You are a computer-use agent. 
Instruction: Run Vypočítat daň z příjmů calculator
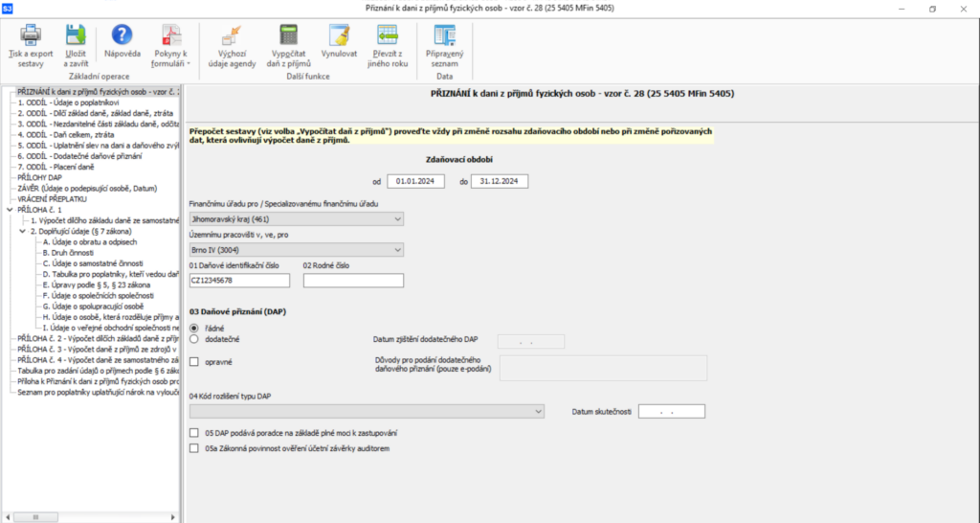pos(288,37)
